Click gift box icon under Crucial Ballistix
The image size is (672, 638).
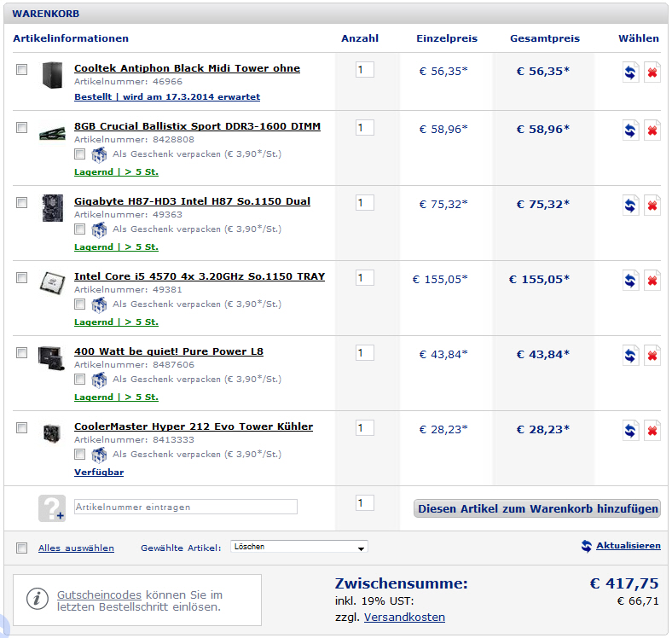[99, 154]
